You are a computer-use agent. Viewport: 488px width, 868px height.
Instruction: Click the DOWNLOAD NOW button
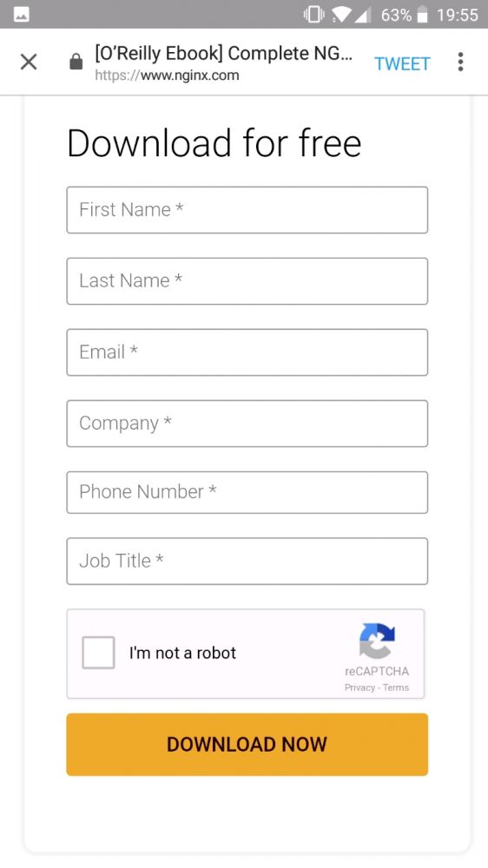[x=247, y=744]
